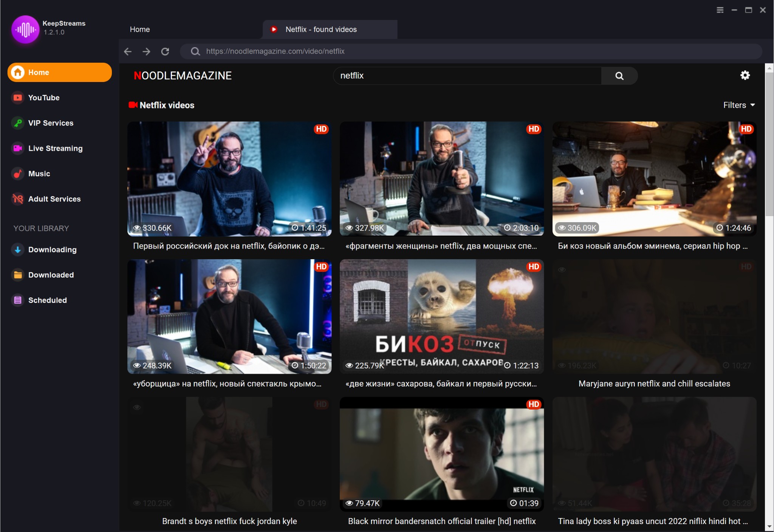
Task: Reload the page with the refresh icon
Action: pos(165,51)
